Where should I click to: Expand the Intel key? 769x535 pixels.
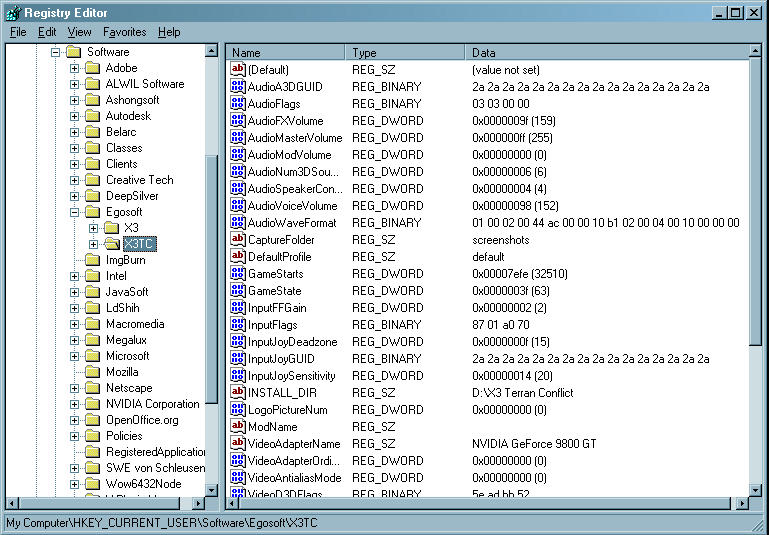(75, 276)
